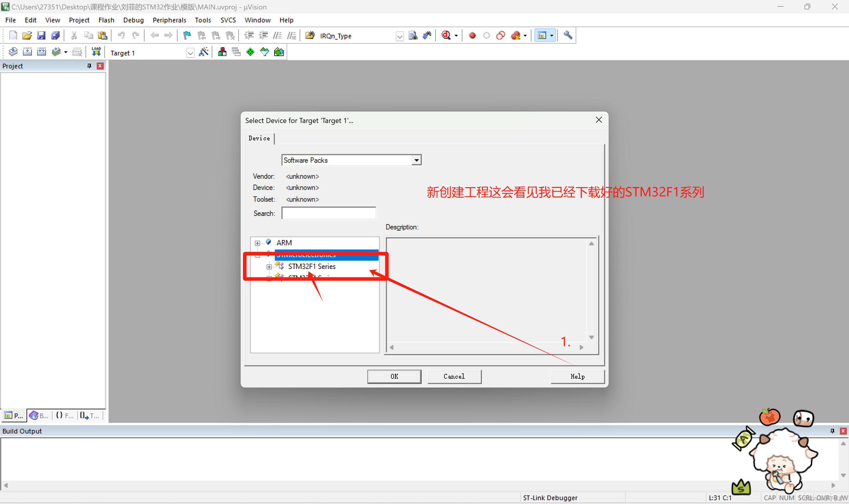Open Manage Run-Time Environment green diamond icon

pos(250,52)
